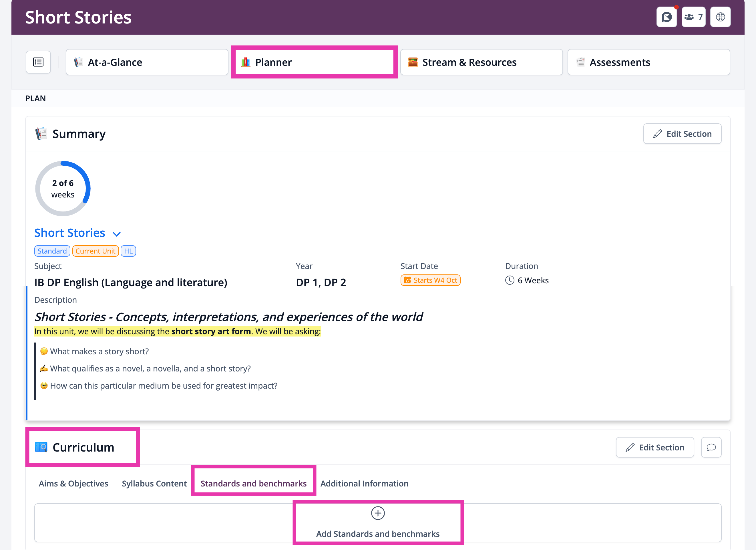Image resolution: width=756 pixels, height=550 pixels.
Task: Click the text 'IB DP English (Language and literature)'
Action: point(131,282)
